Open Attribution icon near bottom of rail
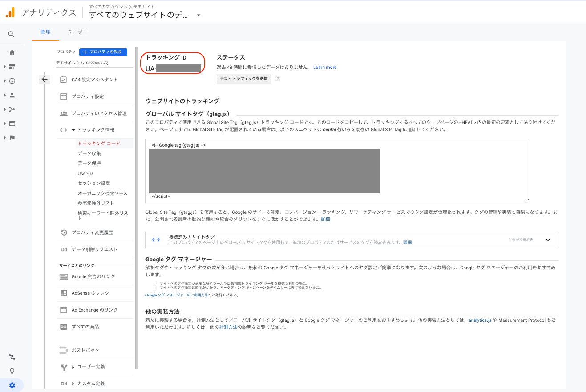Screen dimensions: 586x392 (x=12, y=357)
